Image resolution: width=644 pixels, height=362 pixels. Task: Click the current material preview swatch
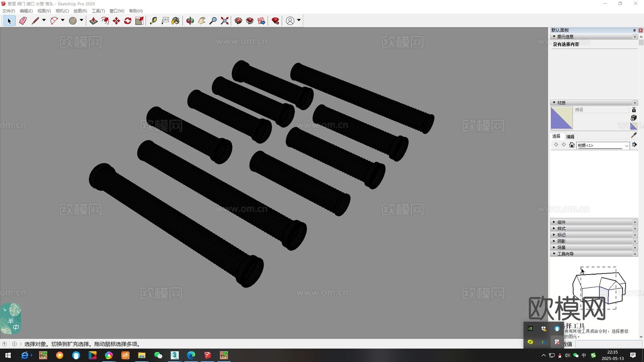click(x=562, y=118)
